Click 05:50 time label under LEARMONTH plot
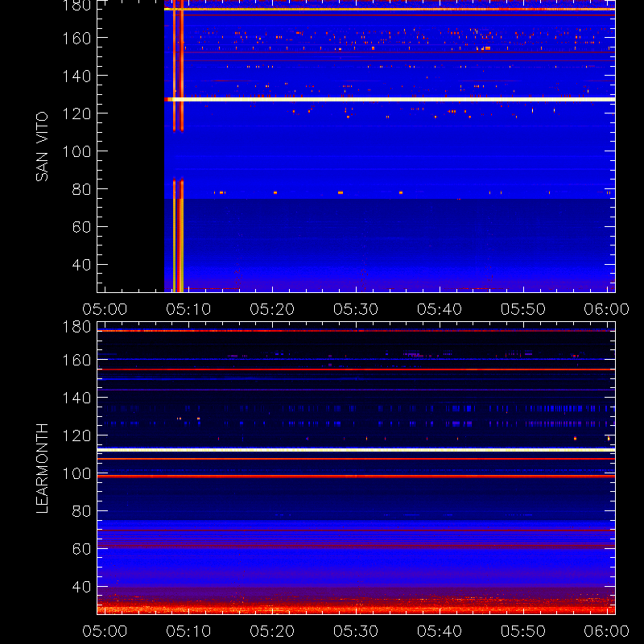644x644 pixels. (522, 631)
